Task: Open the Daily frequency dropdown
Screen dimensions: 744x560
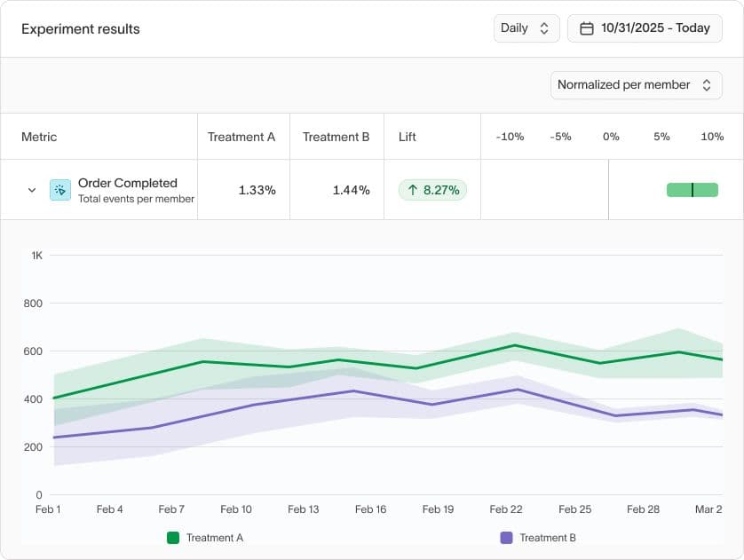Action: pyautogui.click(x=526, y=28)
